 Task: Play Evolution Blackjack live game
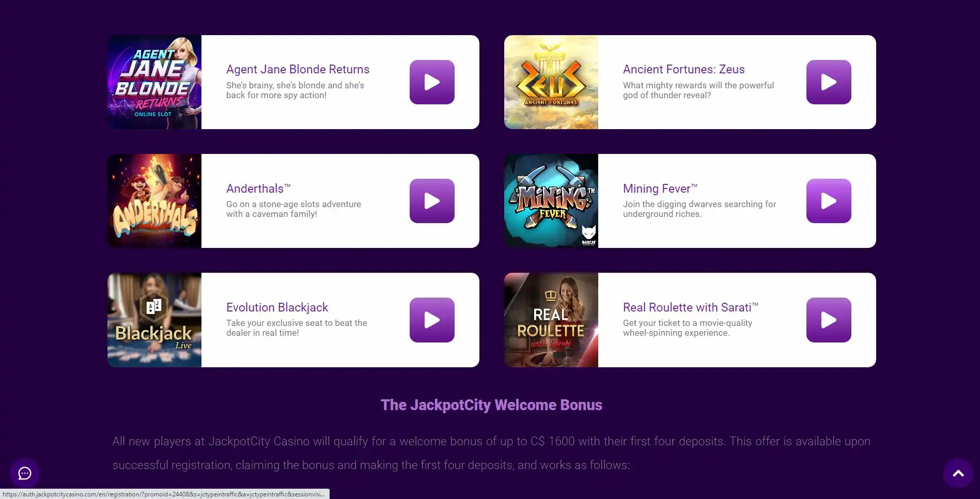(432, 320)
